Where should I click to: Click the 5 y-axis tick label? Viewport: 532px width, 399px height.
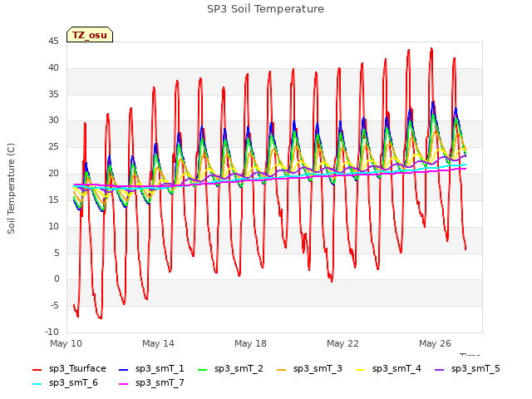57,253
